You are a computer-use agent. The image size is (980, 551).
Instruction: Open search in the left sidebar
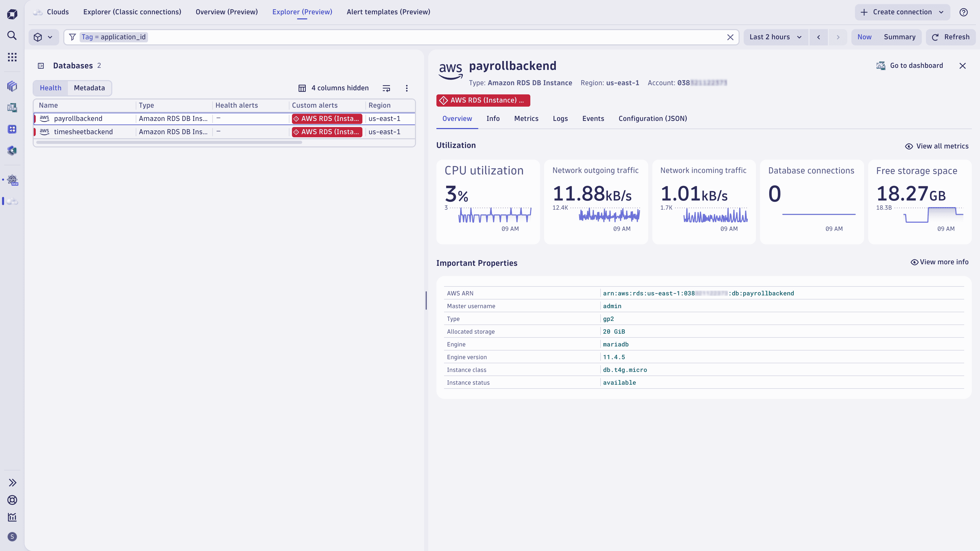point(12,35)
